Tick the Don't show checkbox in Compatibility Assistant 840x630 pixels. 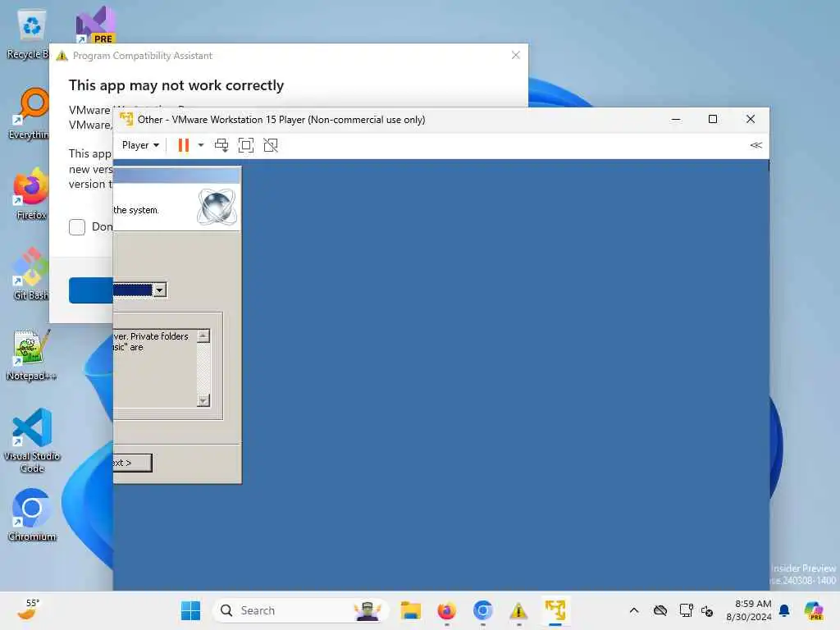coord(77,226)
